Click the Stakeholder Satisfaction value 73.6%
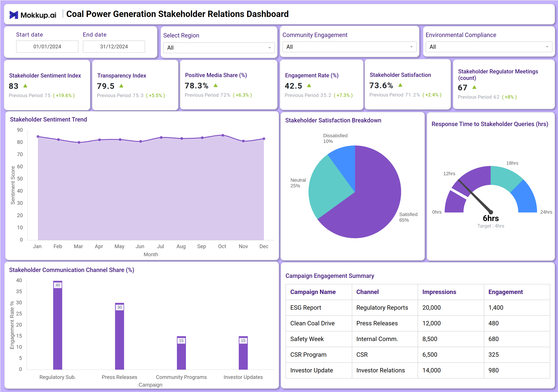Image resolution: width=558 pixels, height=392 pixels. click(381, 85)
